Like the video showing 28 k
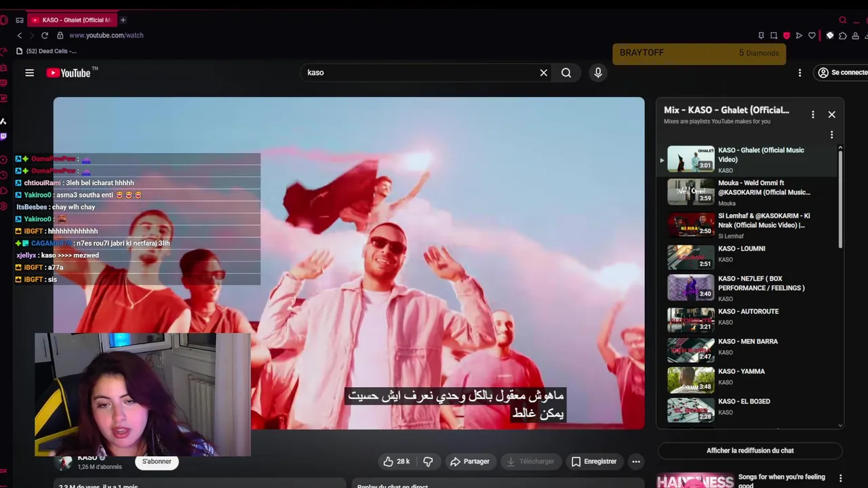868x488 pixels. (396, 462)
